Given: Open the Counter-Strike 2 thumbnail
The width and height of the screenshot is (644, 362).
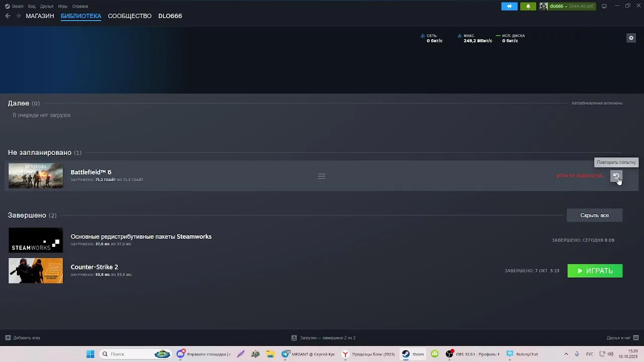Looking at the screenshot, I should 36,270.
